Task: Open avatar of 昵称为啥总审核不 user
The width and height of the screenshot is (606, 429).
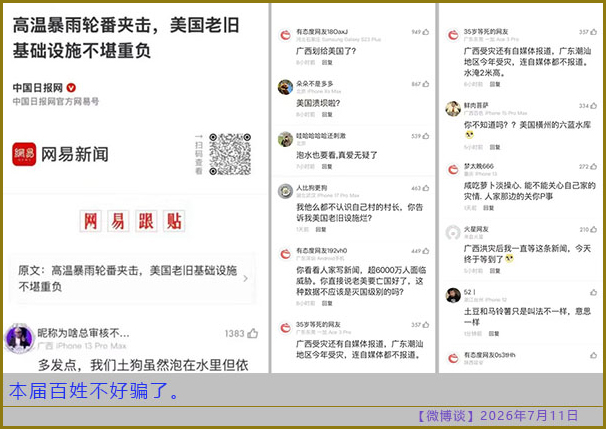Action: click(19, 338)
